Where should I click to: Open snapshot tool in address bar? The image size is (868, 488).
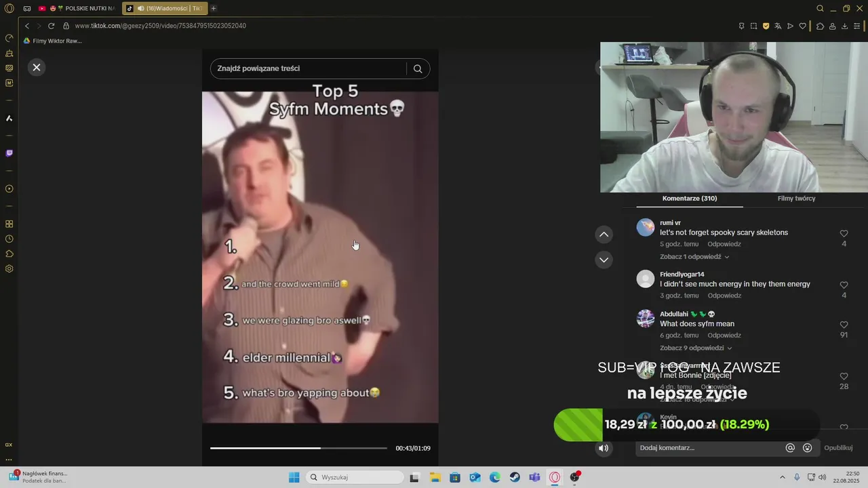click(753, 26)
